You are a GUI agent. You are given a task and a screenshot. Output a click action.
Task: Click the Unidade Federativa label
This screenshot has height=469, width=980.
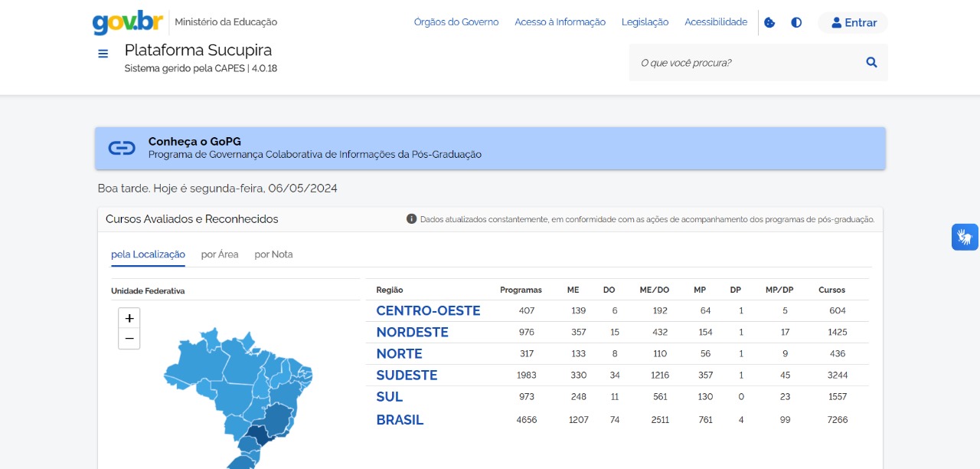point(148,290)
